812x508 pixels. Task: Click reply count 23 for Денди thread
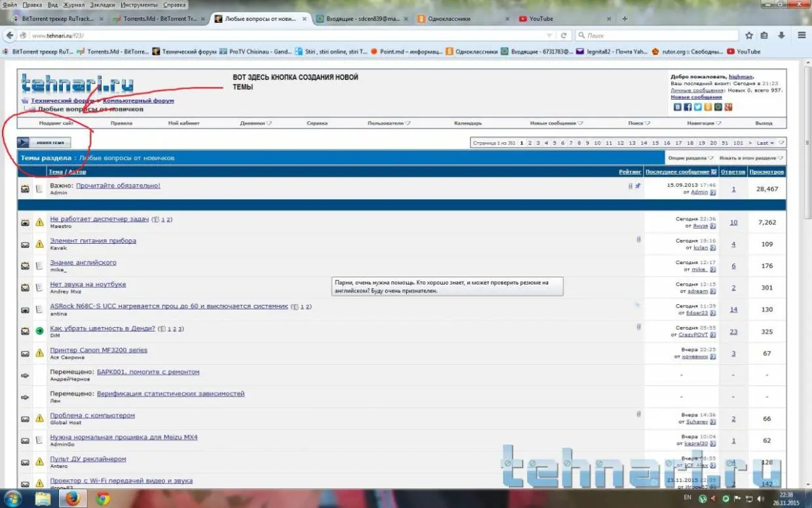(x=733, y=332)
